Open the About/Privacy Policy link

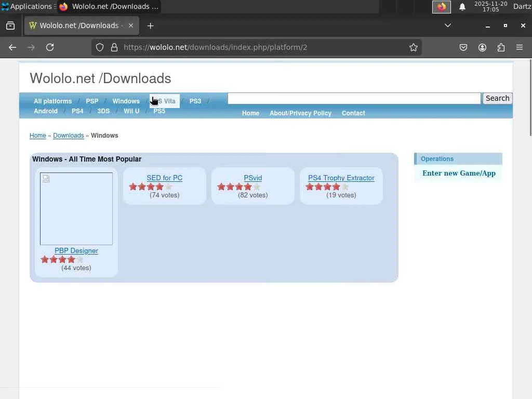tap(300, 113)
